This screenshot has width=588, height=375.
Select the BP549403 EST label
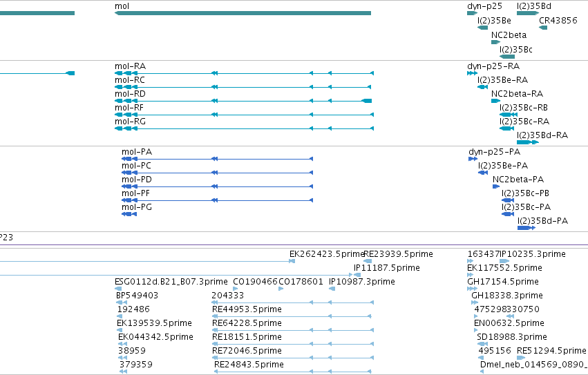click(x=137, y=296)
